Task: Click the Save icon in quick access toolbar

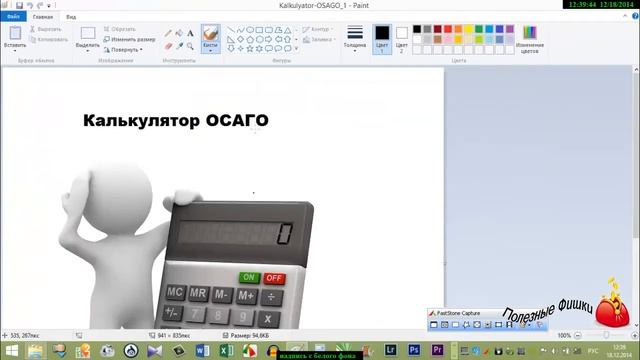Action: pos(19,5)
